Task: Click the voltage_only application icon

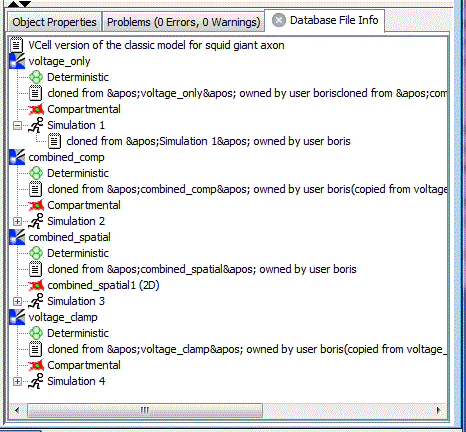Action: coord(17,61)
